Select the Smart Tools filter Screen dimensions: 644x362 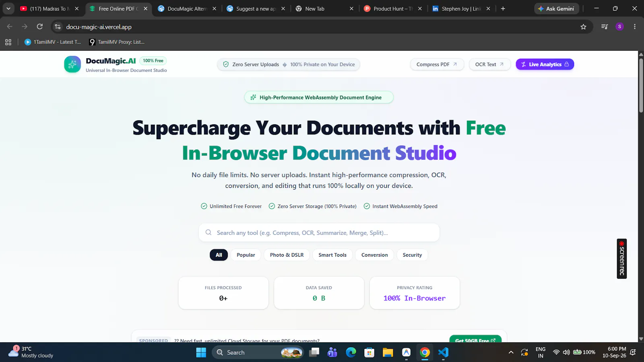click(x=332, y=255)
